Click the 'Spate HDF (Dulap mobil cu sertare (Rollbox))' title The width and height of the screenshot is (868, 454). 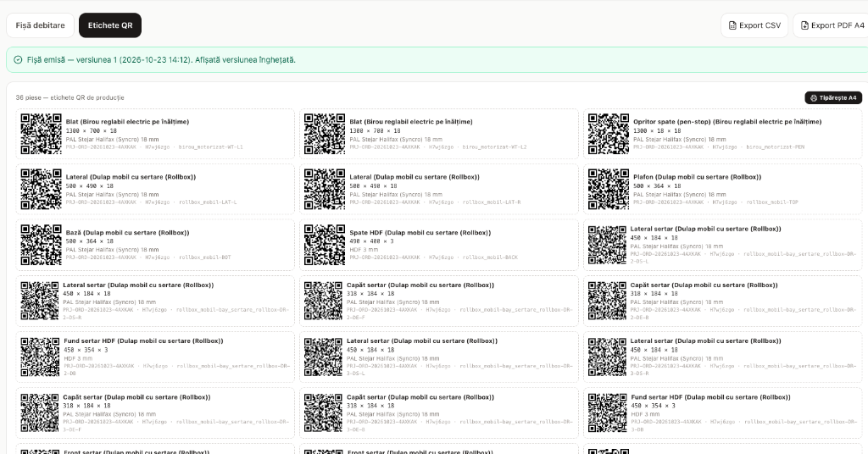pos(420,233)
